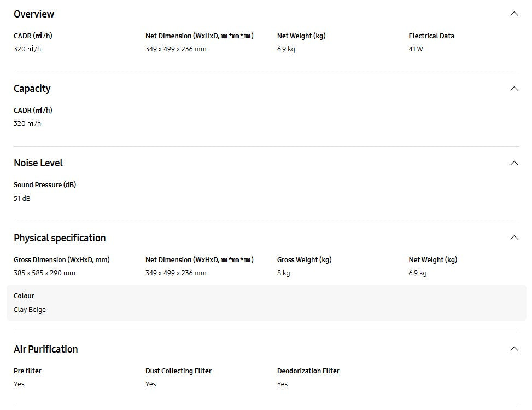Collapse the Overview section chevron
Image resolution: width=532 pixels, height=410 pixels.
[513, 14]
